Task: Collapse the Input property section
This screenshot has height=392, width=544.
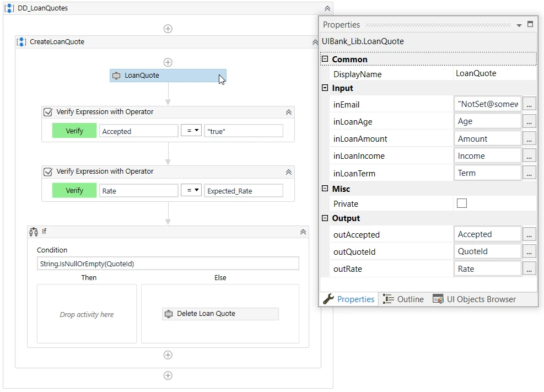Action: [325, 88]
